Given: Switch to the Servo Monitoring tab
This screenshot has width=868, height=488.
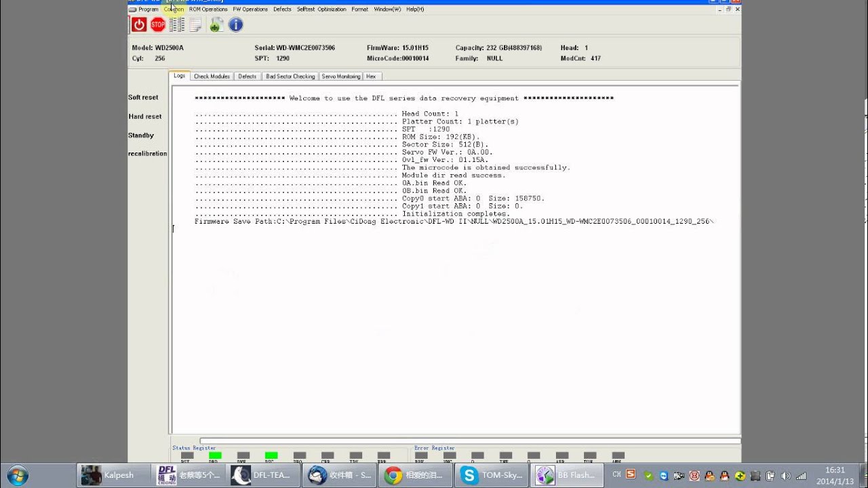Looking at the screenshot, I should (341, 77).
